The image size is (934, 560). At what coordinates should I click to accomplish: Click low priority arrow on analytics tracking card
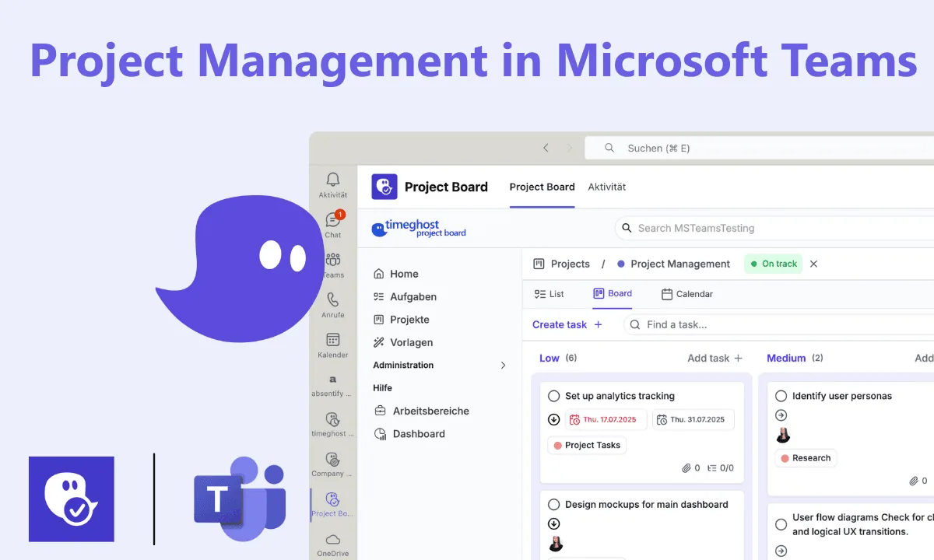tap(554, 419)
